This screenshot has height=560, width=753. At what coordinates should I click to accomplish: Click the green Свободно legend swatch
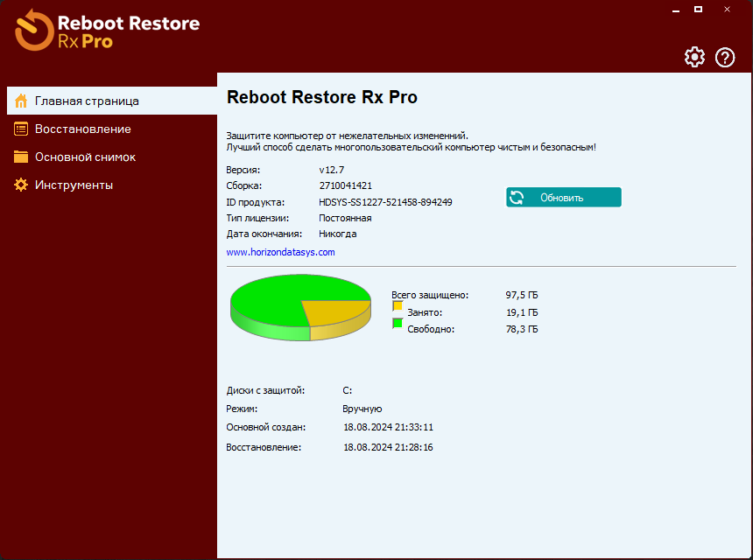(x=398, y=323)
